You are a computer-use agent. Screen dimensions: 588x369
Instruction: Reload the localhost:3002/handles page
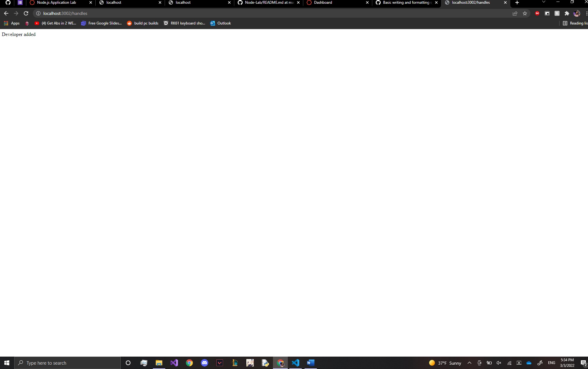26,13
